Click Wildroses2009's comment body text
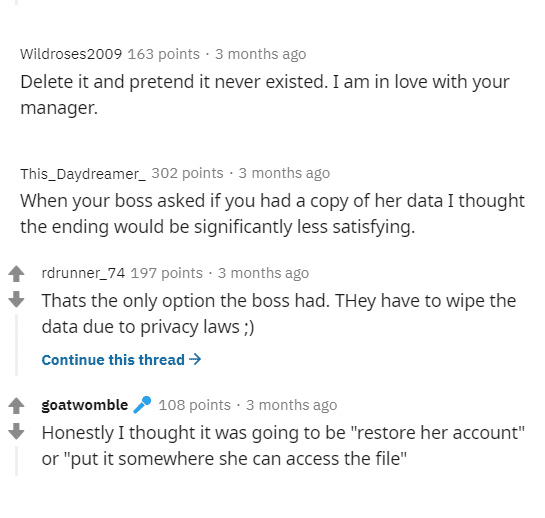545x518 pixels. tap(265, 95)
